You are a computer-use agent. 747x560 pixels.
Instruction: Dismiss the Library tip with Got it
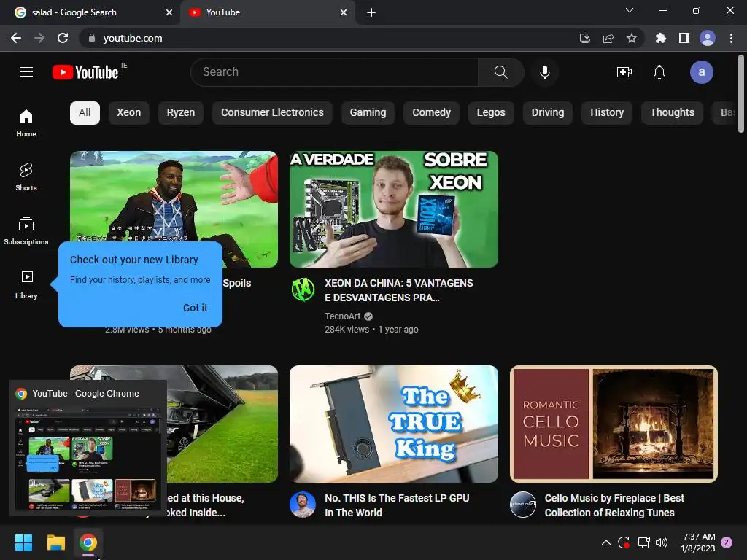(x=195, y=308)
